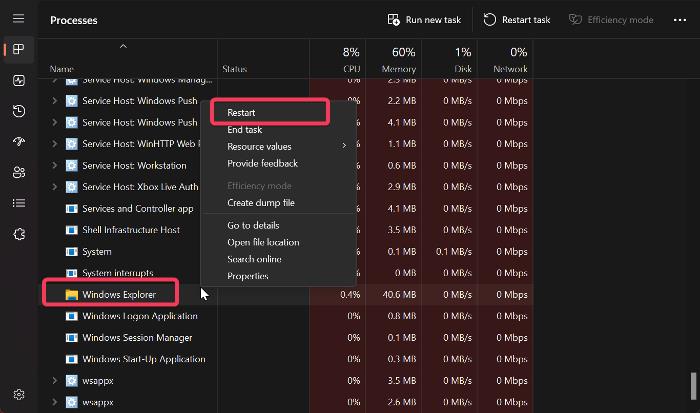Open the hamburger navigation menu
Screen dimensions: 700x413
click(x=18, y=18)
